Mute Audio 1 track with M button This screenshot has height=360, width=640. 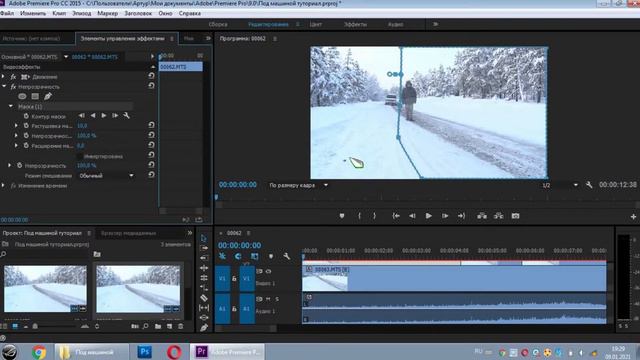point(268,299)
